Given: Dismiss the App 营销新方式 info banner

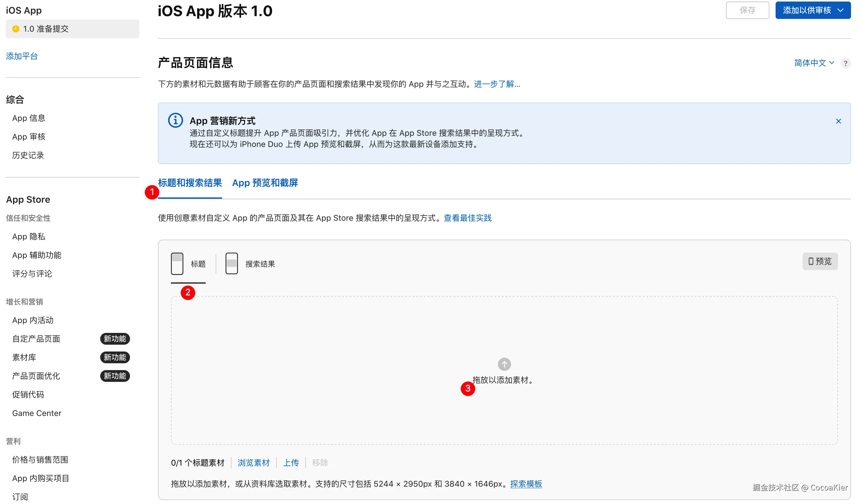Looking at the screenshot, I should (x=838, y=122).
